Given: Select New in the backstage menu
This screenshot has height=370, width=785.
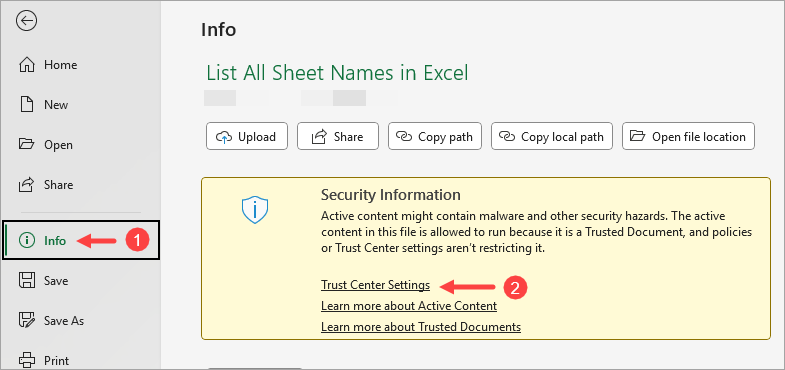Looking at the screenshot, I should click(56, 105).
